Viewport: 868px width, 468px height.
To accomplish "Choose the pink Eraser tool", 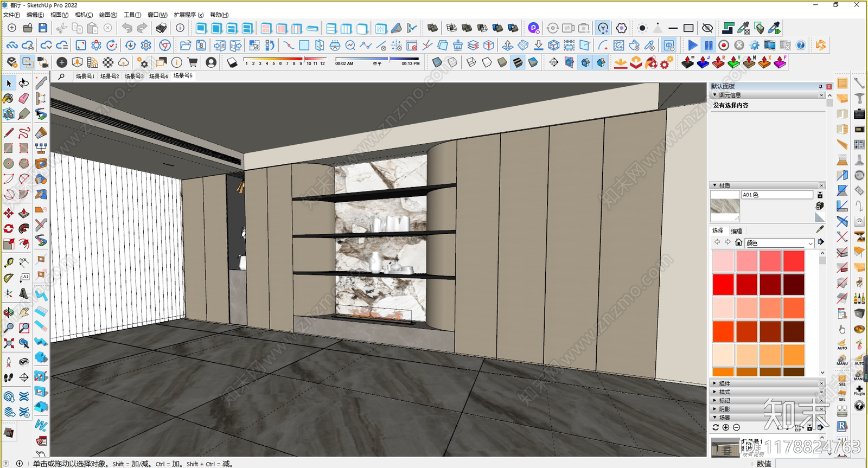I will click(24, 99).
